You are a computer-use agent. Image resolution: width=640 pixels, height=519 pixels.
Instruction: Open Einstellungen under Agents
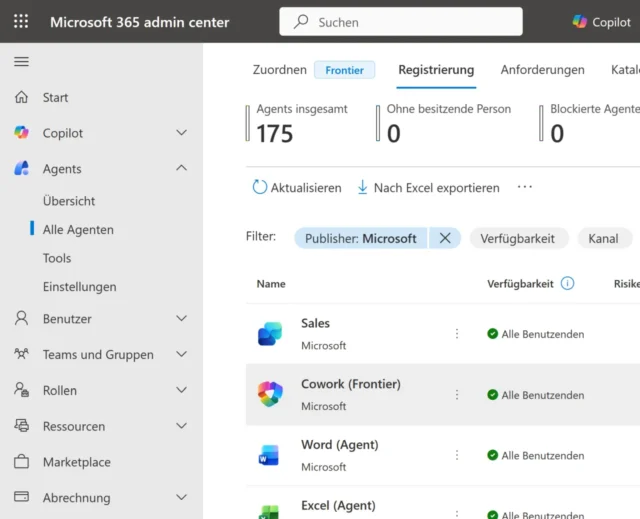click(80, 287)
